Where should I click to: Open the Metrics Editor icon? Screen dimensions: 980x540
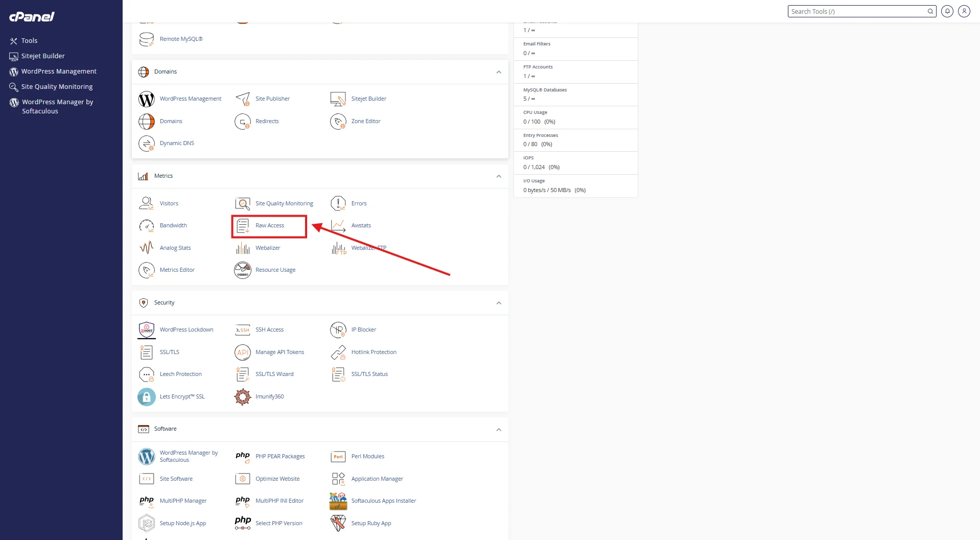147,270
